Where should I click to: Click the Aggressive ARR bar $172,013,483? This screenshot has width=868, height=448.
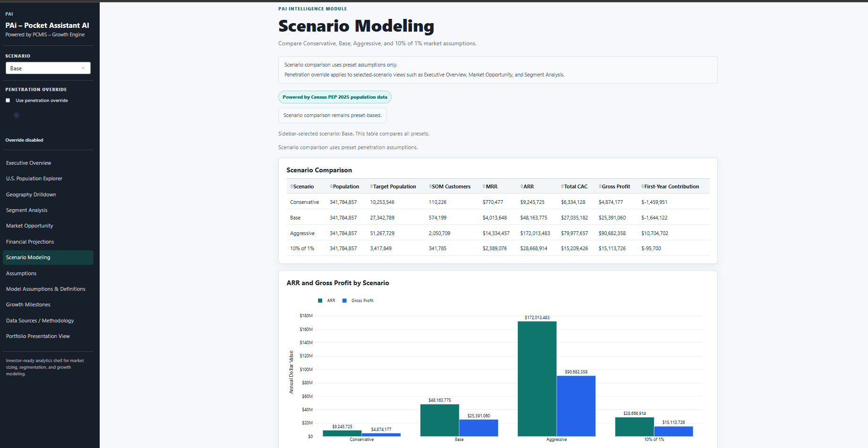click(x=537, y=379)
